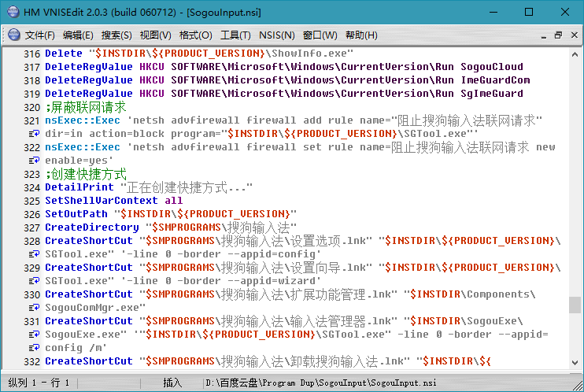Click the 插入 insert-mode status indicator
584x392 pixels.
172,383
